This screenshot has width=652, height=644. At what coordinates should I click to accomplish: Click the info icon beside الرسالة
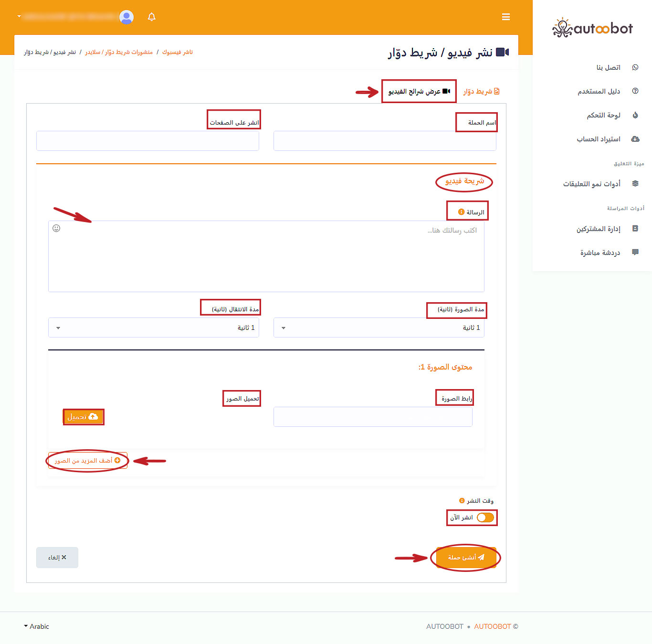[461, 212]
